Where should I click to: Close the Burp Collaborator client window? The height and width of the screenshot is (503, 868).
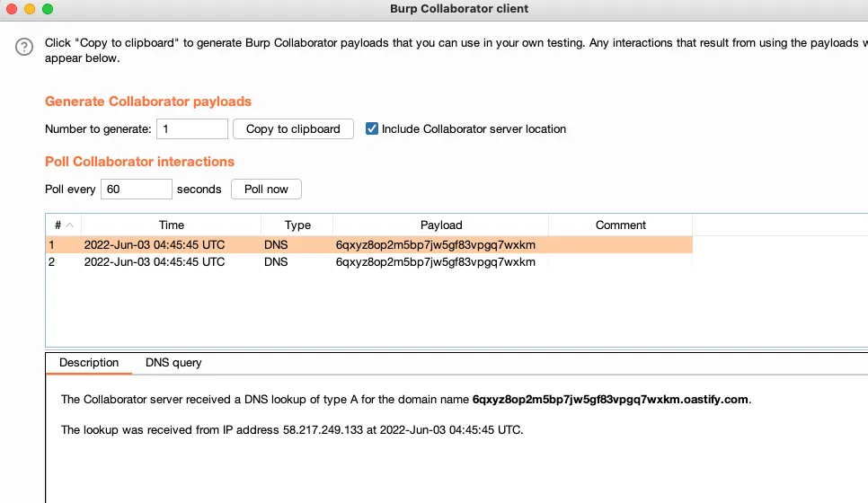11,9
